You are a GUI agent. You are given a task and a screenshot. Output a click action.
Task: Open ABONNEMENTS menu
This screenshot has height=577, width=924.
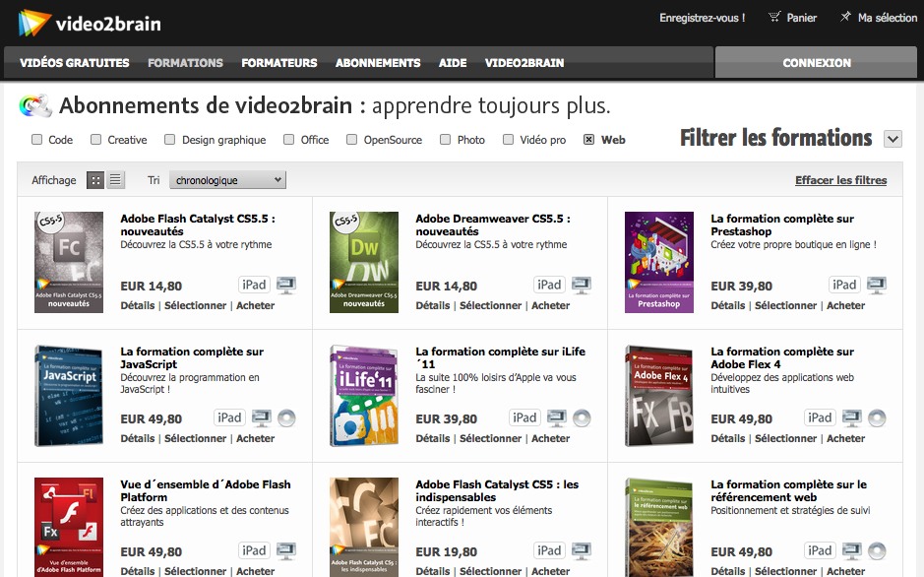pos(378,63)
